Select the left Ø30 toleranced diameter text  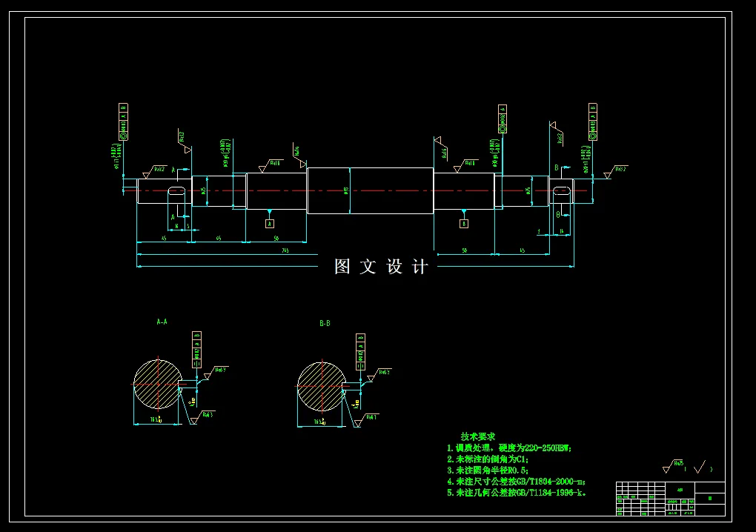click(225, 153)
